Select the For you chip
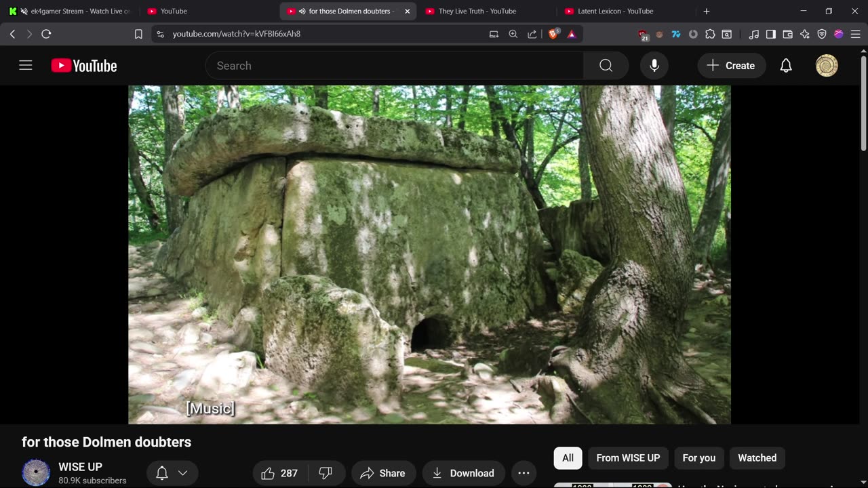This screenshot has width=868, height=488. [x=699, y=458]
